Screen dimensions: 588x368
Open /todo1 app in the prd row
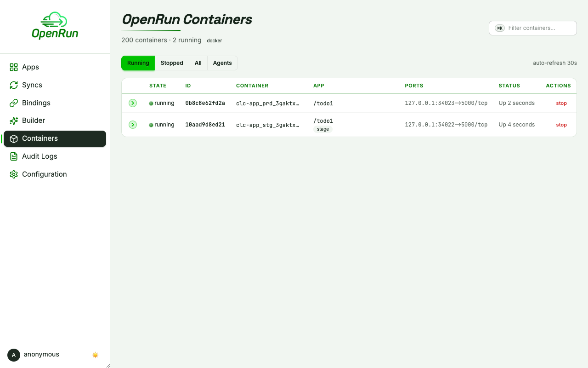click(323, 103)
